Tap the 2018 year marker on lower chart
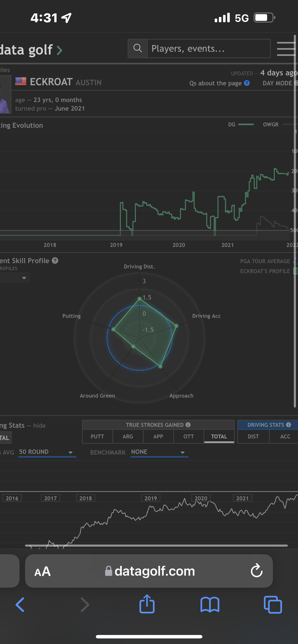Screen dimensions: 298x644 (86, 498)
